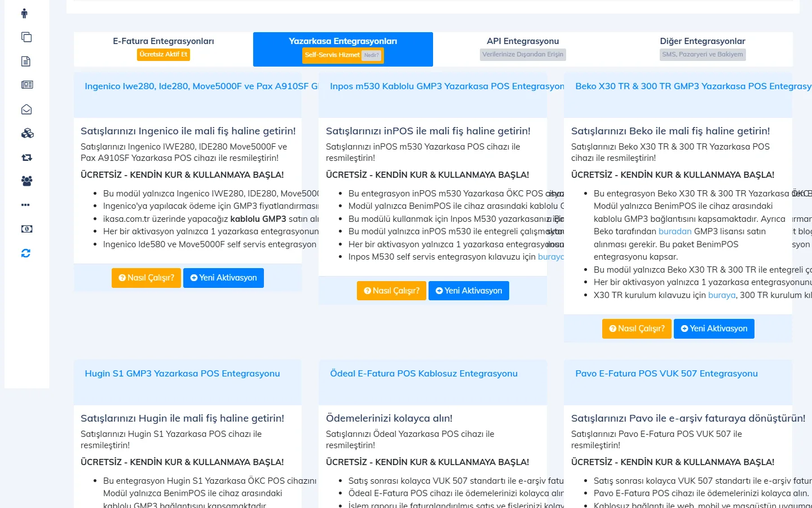Click the Ücretsiz Aktif Et badge

point(164,55)
